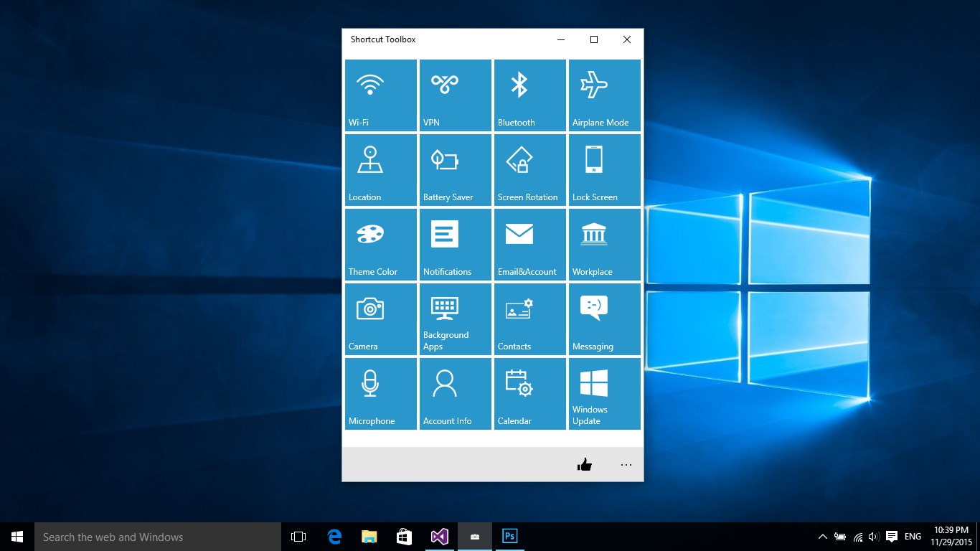Open the Background Apps tile
This screenshot has height=551, width=980.
point(456,319)
